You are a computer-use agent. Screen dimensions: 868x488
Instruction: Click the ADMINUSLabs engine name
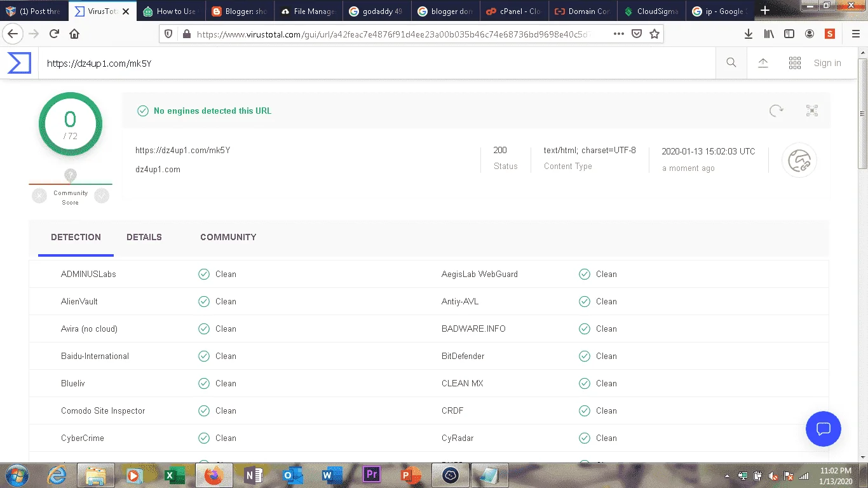(88, 274)
